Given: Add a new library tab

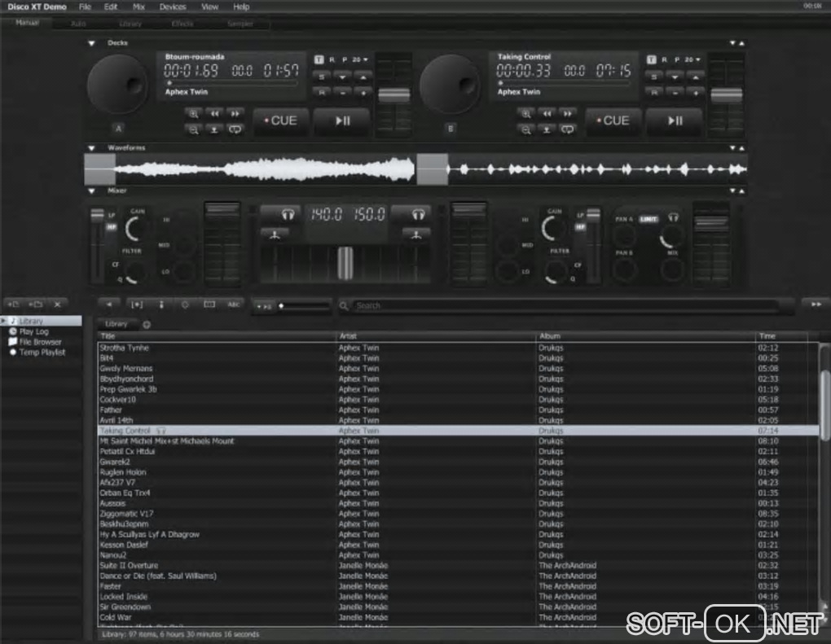Looking at the screenshot, I should click(147, 325).
